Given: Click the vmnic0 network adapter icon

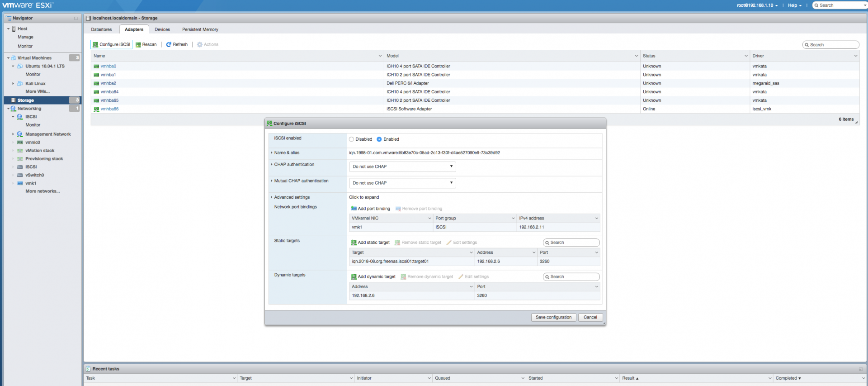Looking at the screenshot, I should coord(20,143).
